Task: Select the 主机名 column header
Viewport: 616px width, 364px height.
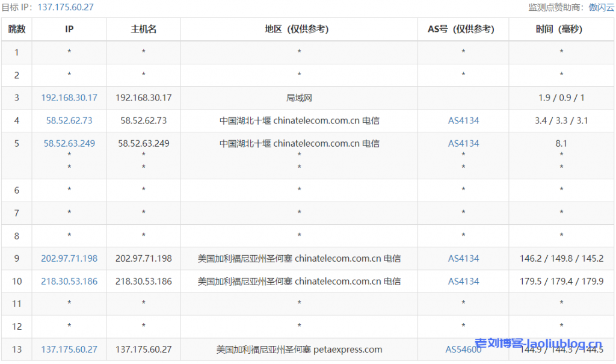Action: coord(143,29)
